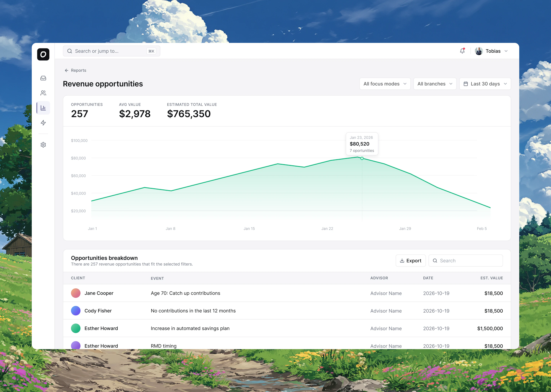Open the lightning bolt automations icon
The width and height of the screenshot is (551, 392).
pyautogui.click(x=43, y=123)
